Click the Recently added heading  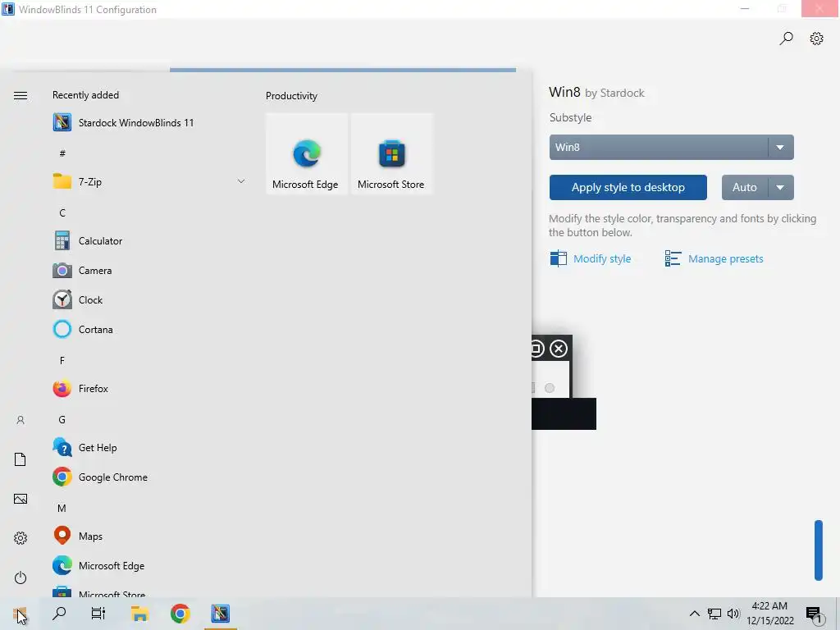(85, 95)
